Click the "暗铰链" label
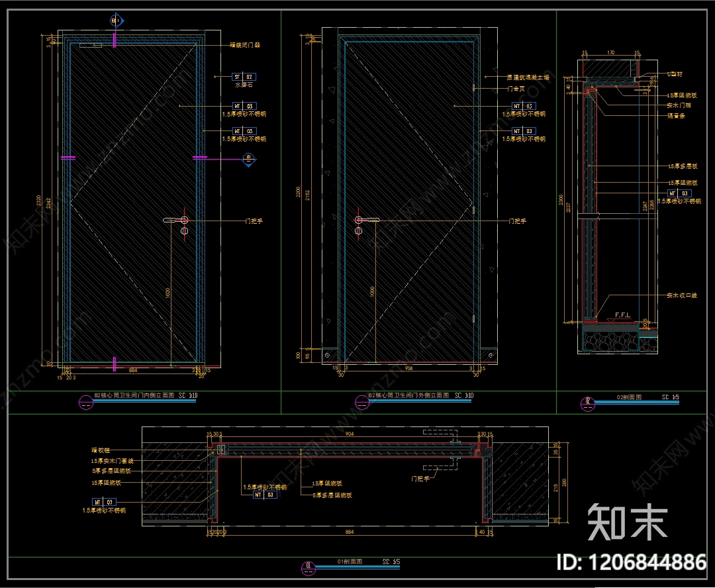The width and height of the screenshot is (715, 588). click(101, 450)
